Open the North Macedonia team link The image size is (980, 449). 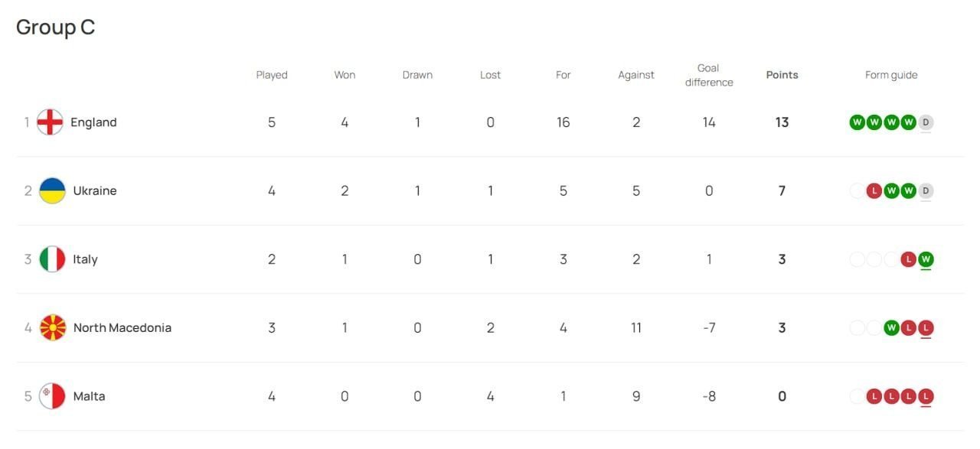pos(122,327)
